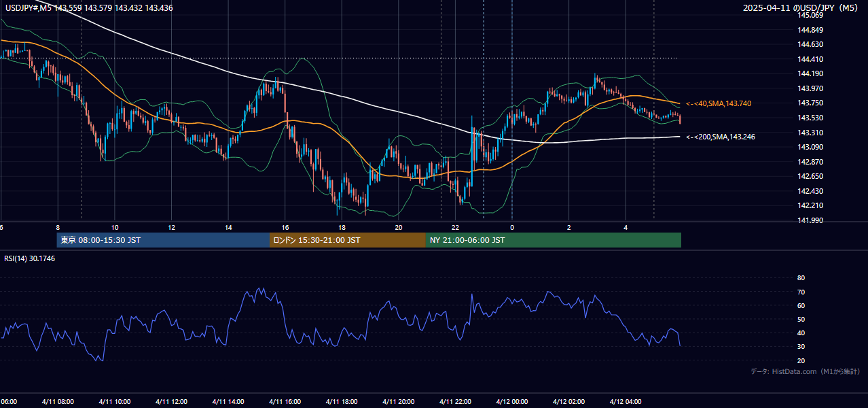
Task: Select the 40 SMA label reading 143.740
Action: point(719,103)
